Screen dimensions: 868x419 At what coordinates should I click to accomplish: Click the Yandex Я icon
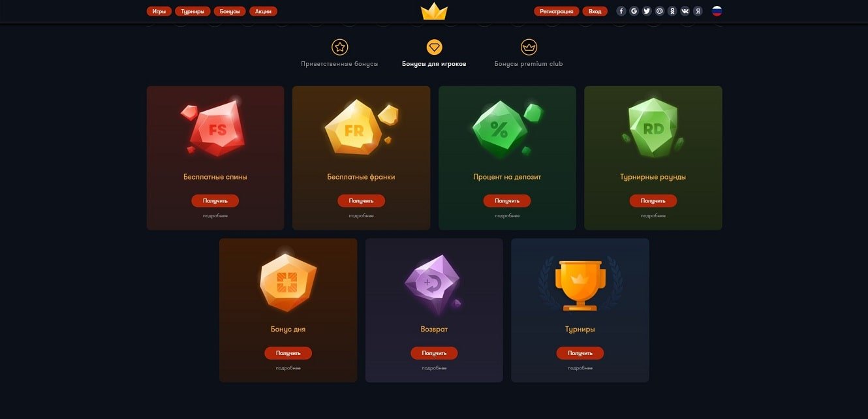[x=698, y=11]
